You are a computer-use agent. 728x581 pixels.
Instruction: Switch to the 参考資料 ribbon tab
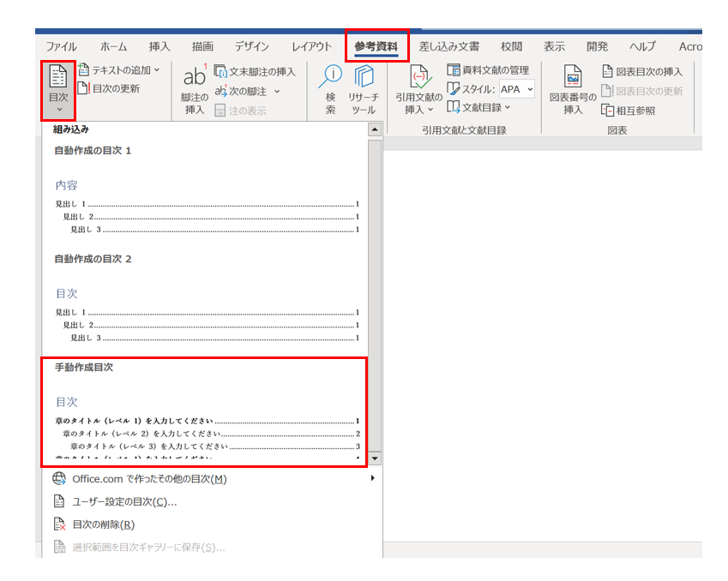pos(376,46)
